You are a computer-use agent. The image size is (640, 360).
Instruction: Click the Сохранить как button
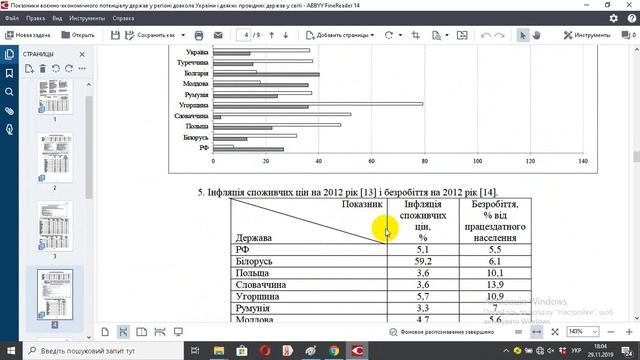coord(150,36)
